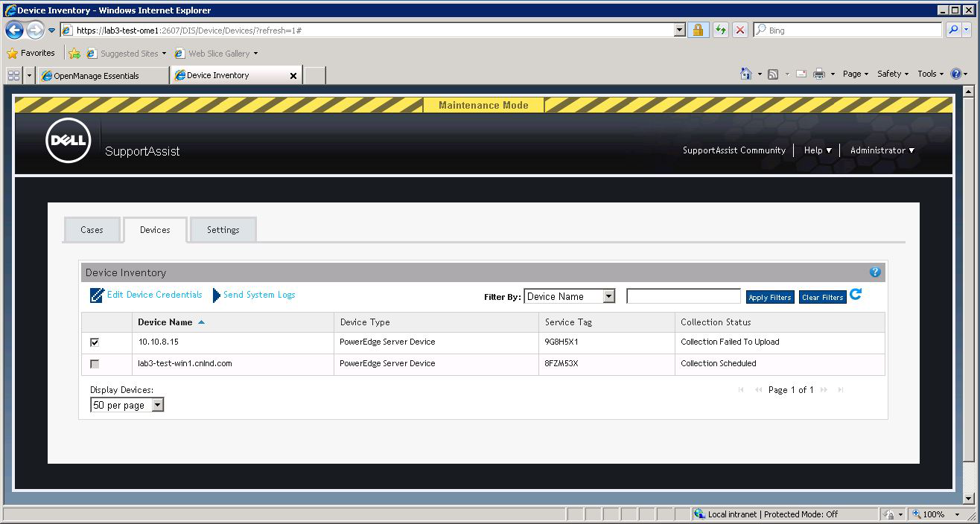Expand the Print options dropdown arrow
The width and height of the screenshot is (980, 524).
(x=833, y=74)
